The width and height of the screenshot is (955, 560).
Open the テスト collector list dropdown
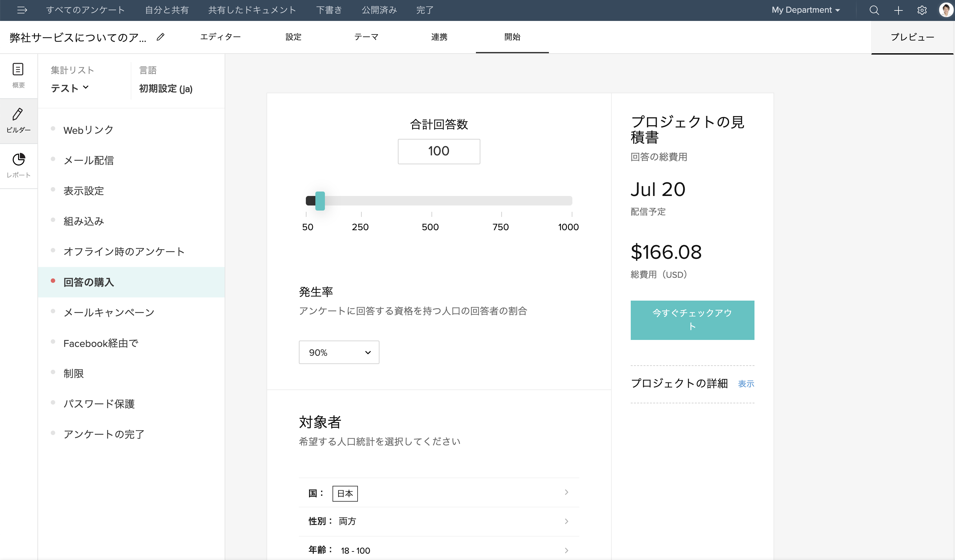coord(70,88)
